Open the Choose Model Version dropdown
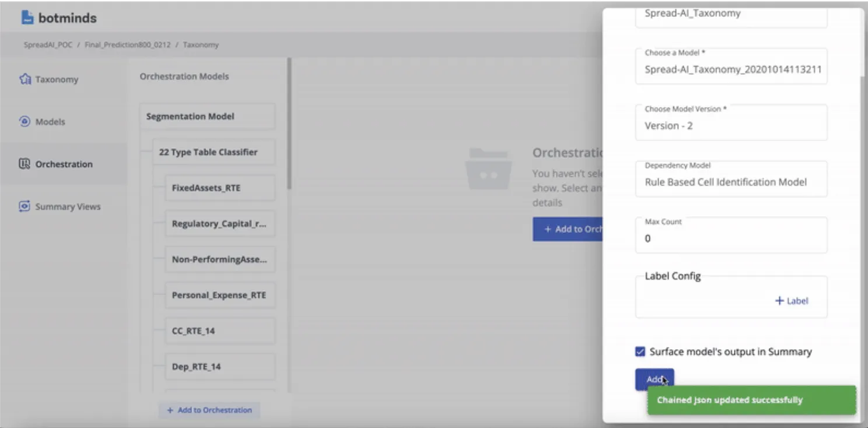This screenshot has height=428, width=868. click(731, 122)
